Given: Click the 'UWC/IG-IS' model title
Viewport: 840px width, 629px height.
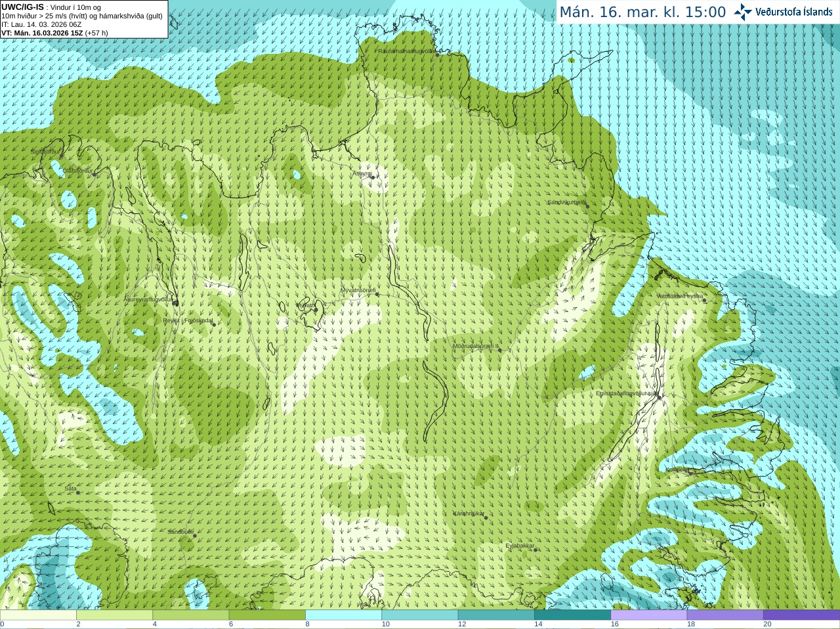Looking at the screenshot, I should pyautogui.click(x=22, y=7).
